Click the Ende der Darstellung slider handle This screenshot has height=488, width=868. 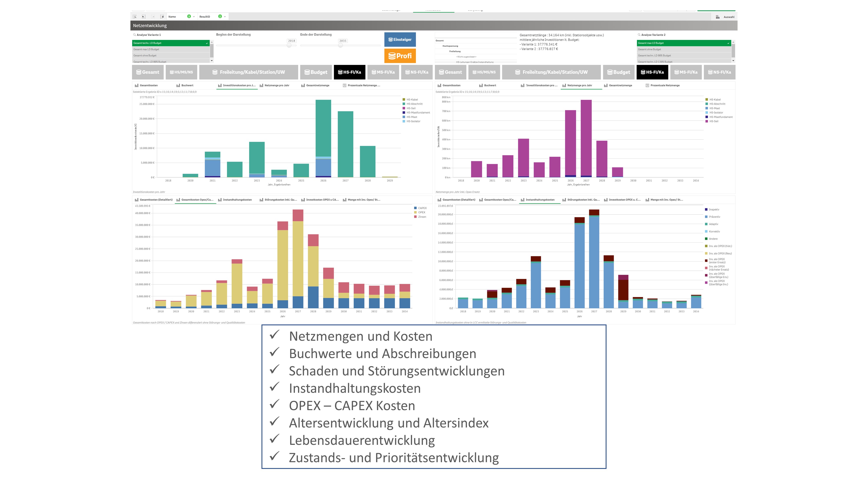341,45
